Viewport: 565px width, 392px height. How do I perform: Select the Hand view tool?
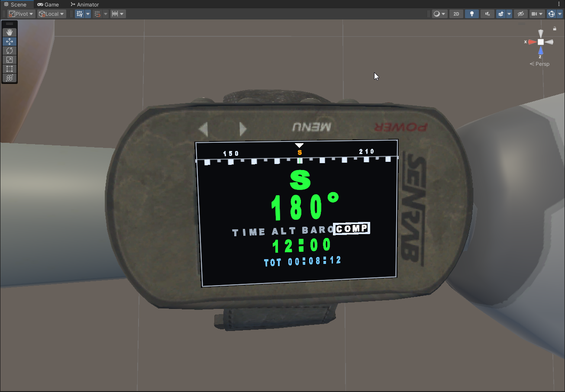(10, 32)
